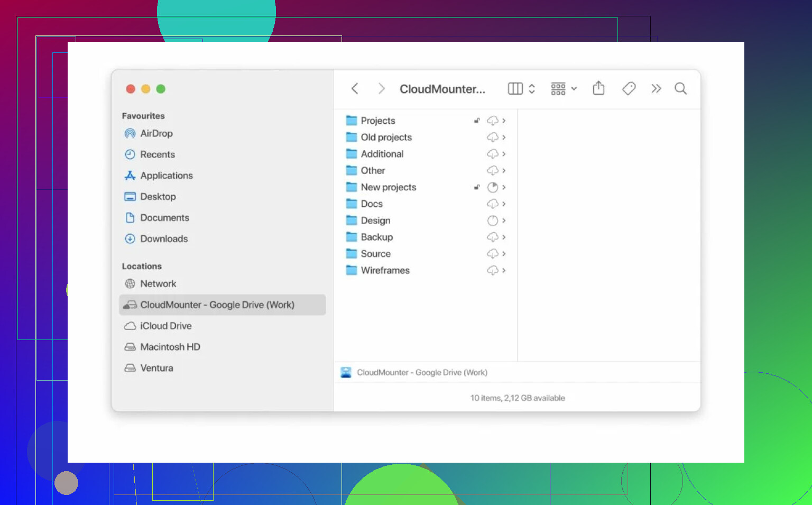The height and width of the screenshot is (505, 812).
Task: Expand Wireframes folder chevron
Action: 504,271
